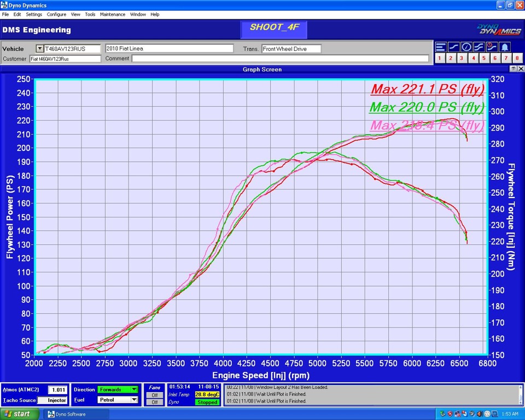Toggle the lower Fans Off switch
Image resolution: width=525 pixels, height=420 pixels.
(155, 402)
